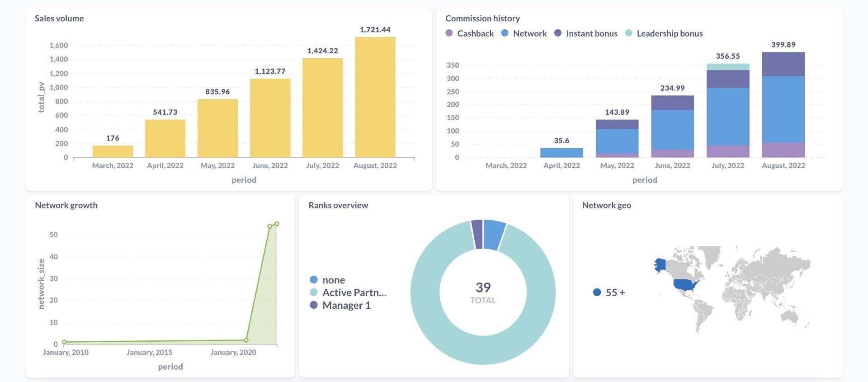The image size is (868, 382).
Task: Click the 234.99 commission total label
Action: (x=672, y=88)
